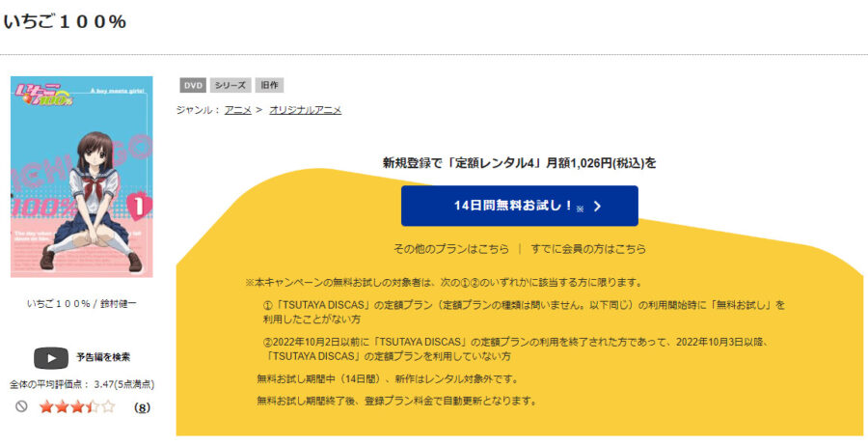Select the fourth rating star
Image resolution: width=868 pixels, height=445 pixels.
93,407
